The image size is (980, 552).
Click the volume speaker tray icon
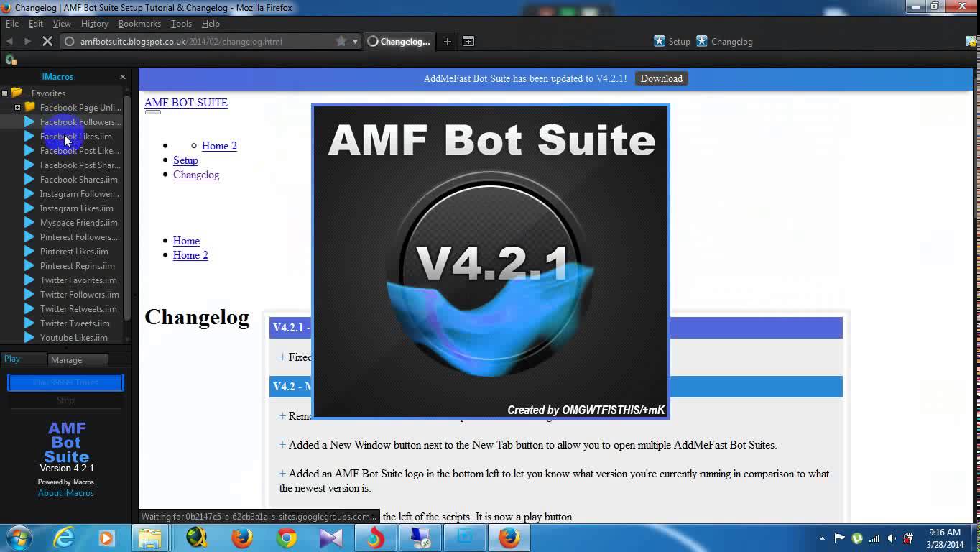click(x=892, y=538)
